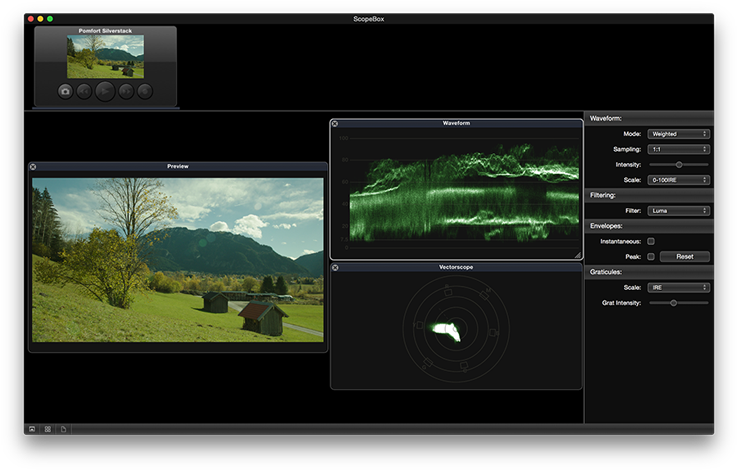Enable the Instantaneous envelope checkbox
The image size is (737, 470).
651,241
